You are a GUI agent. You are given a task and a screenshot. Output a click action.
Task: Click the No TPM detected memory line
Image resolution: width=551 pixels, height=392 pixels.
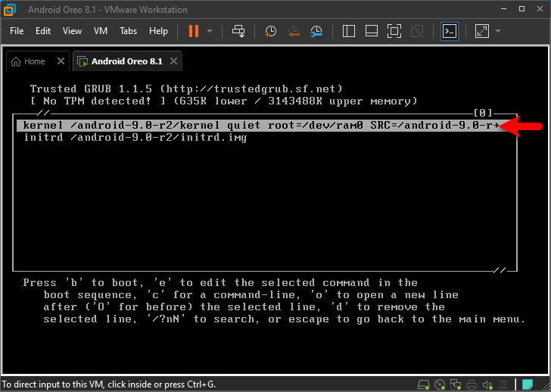224,101
